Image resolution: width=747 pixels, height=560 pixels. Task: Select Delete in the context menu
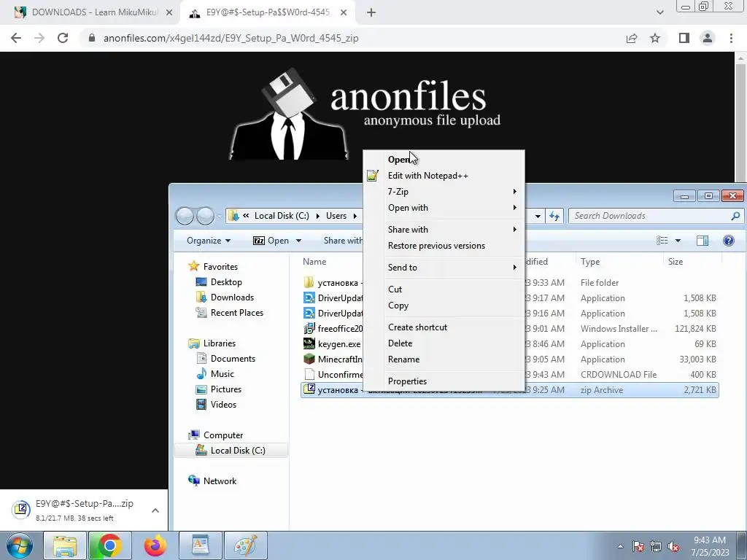point(444,343)
